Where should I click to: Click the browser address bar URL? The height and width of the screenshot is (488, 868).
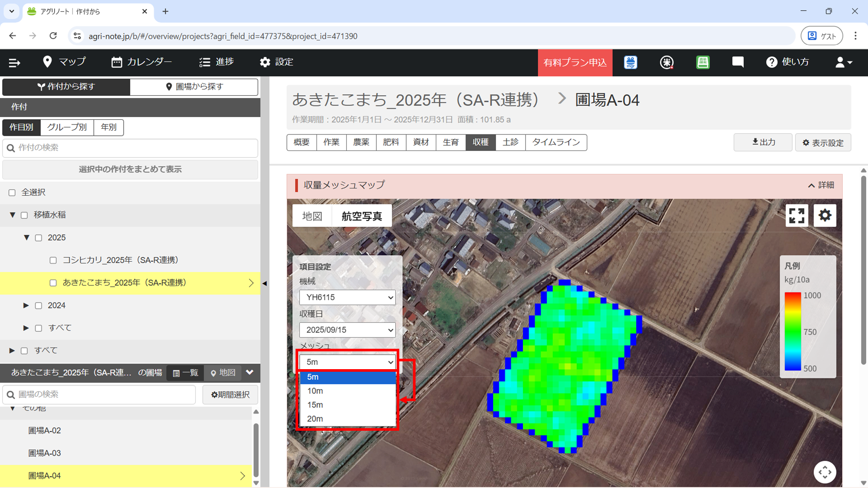223,36
